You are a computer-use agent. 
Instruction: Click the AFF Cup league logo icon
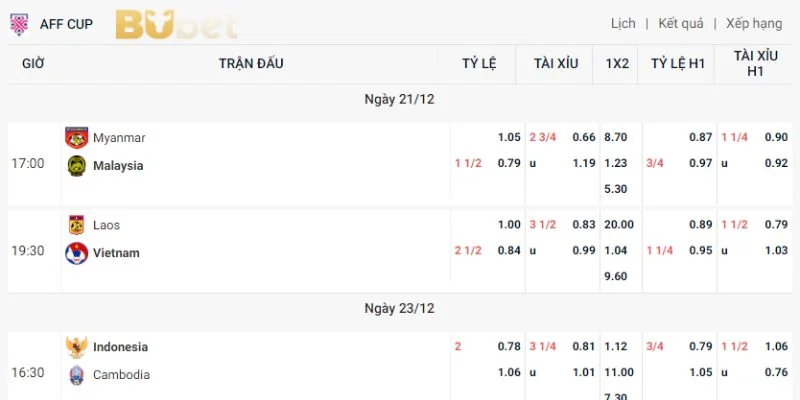click(18, 24)
